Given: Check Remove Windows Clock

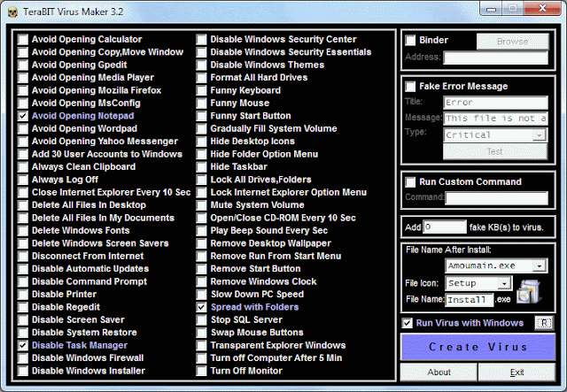Looking at the screenshot, I should tap(201, 281).
